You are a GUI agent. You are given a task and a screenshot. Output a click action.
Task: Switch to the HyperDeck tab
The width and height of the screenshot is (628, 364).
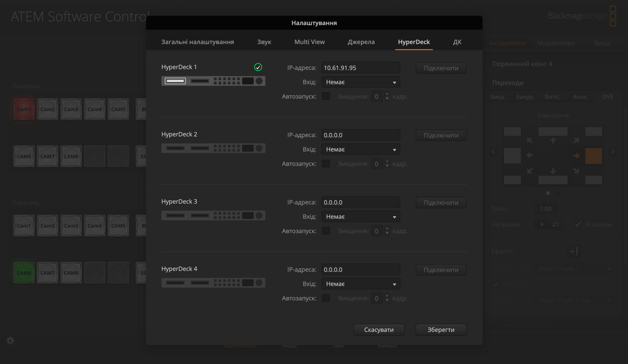point(414,42)
